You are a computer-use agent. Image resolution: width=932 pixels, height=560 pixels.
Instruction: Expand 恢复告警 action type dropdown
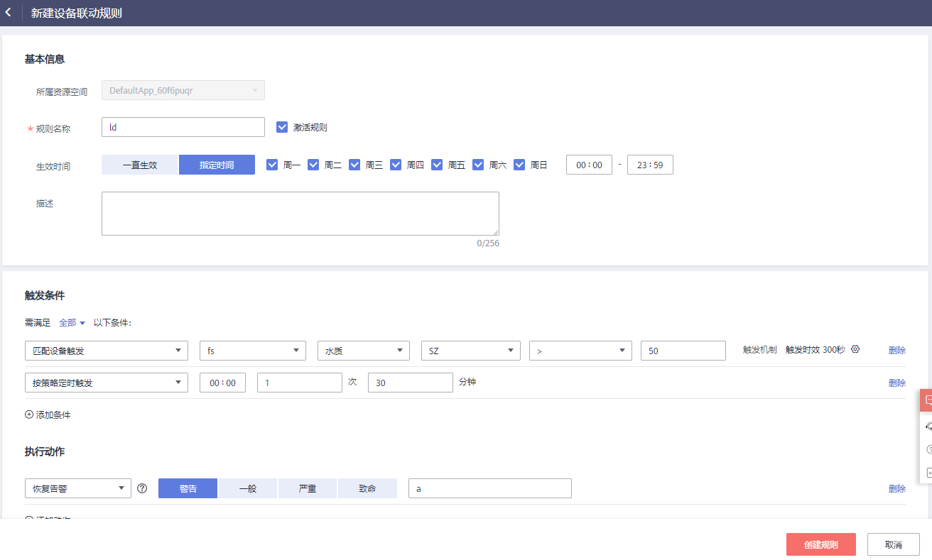tap(77, 488)
